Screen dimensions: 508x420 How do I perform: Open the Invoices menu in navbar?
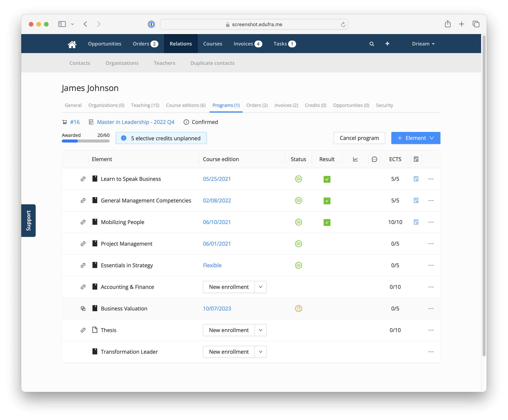[x=248, y=44]
